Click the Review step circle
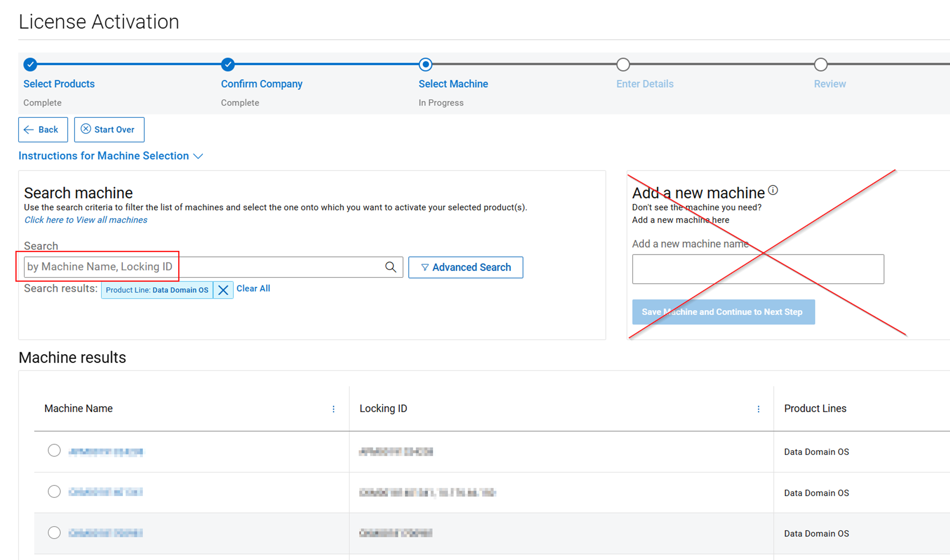This screenshot has width=950, height=560. point(820,64)
